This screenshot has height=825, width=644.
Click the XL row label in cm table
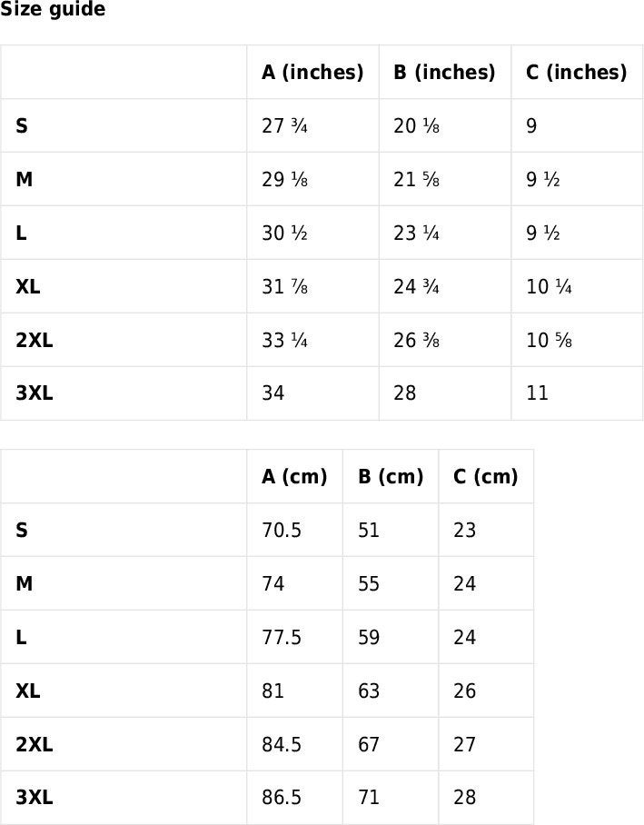point(28,691)
